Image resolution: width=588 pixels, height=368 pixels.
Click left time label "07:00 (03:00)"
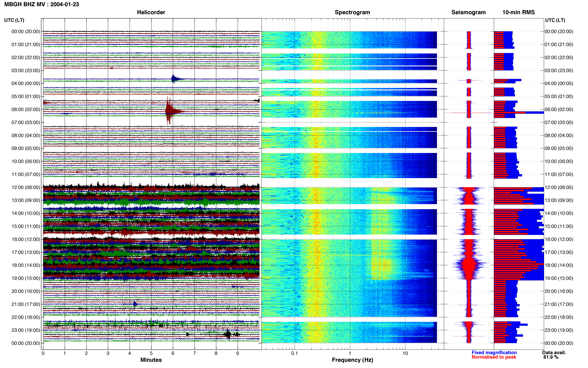[26, 122]
